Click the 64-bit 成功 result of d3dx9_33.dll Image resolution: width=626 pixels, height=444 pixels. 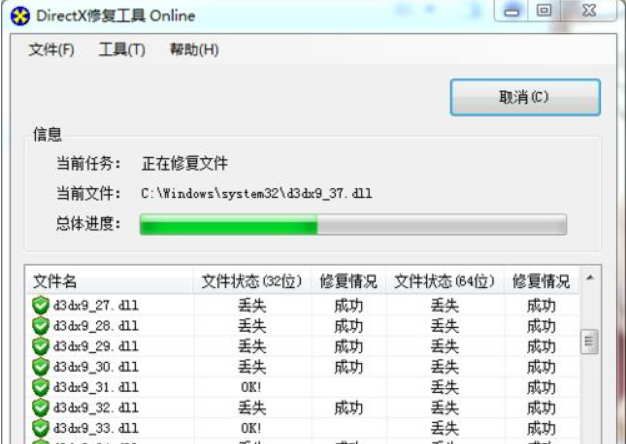click(x=541, y=428)
